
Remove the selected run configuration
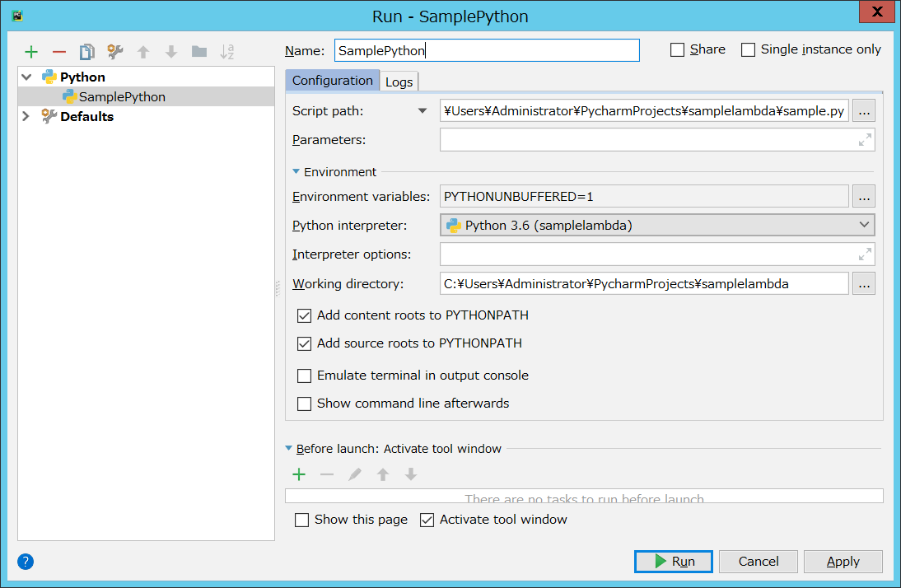tap(58, 51)
